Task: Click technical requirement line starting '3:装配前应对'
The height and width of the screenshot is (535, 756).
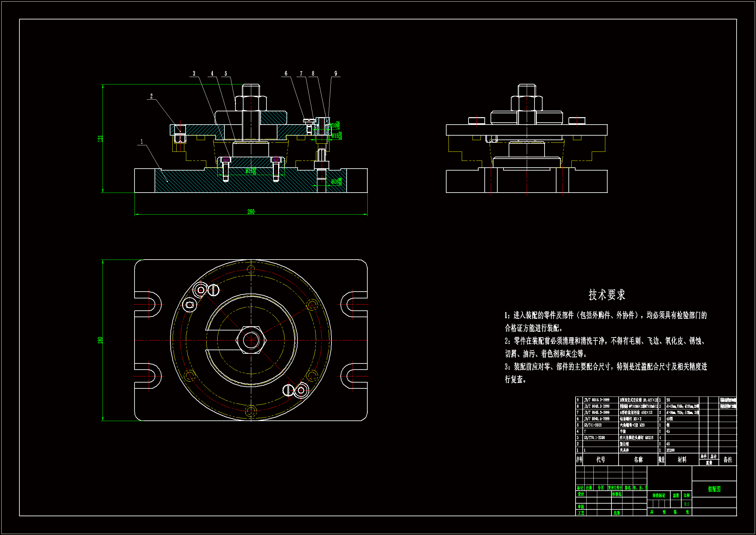Action: point(606,367)
